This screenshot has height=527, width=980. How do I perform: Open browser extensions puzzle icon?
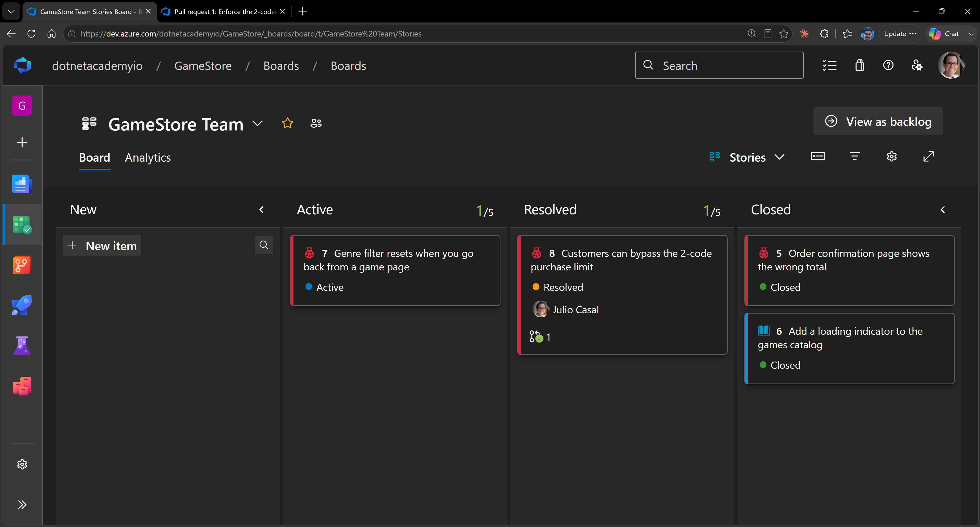[x=824, y=33]
